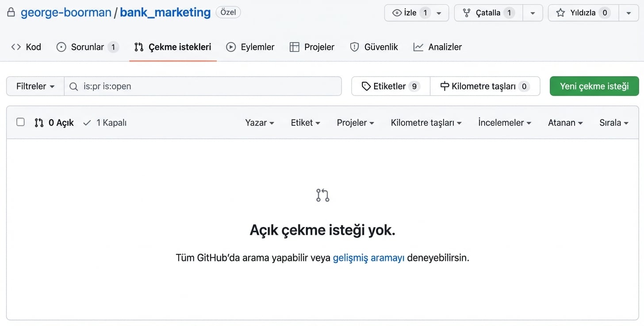
Task: Click the search magnifier icon in filter bar
Action: point(73,86)
